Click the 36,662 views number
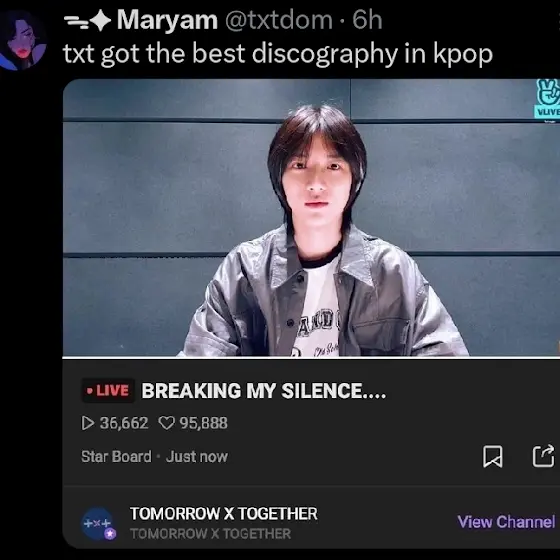Viewport: 560px width, 560px height. click(x=124, y=423)
